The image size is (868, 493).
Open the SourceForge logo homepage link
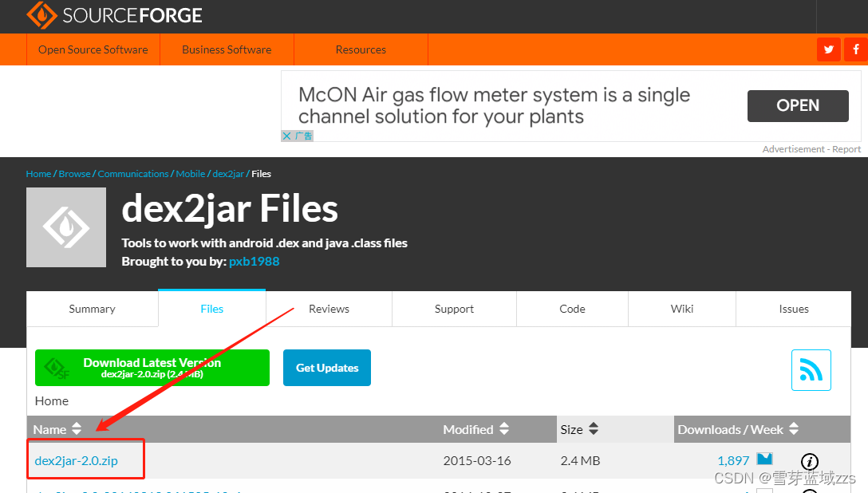tap(115, 15)
